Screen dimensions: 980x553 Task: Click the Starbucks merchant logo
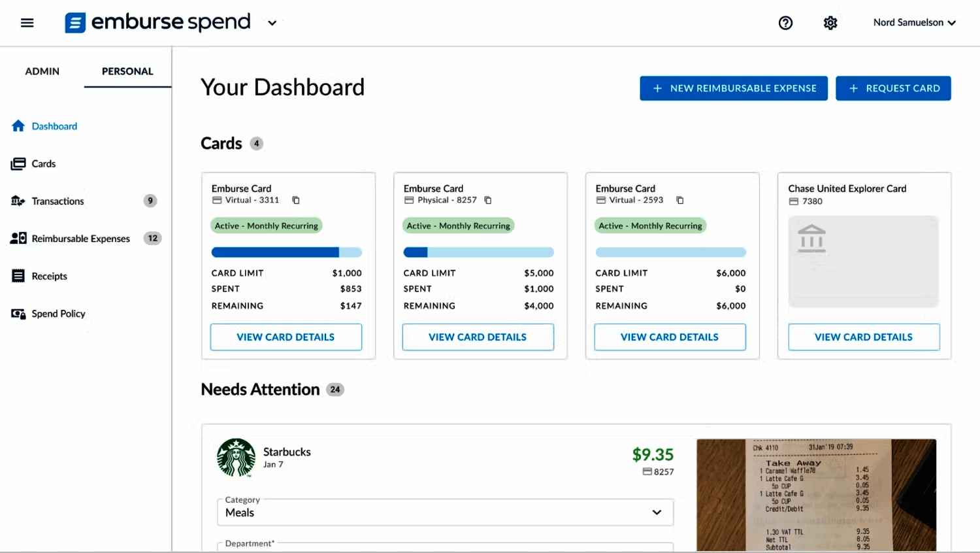(x=236, y=458)
